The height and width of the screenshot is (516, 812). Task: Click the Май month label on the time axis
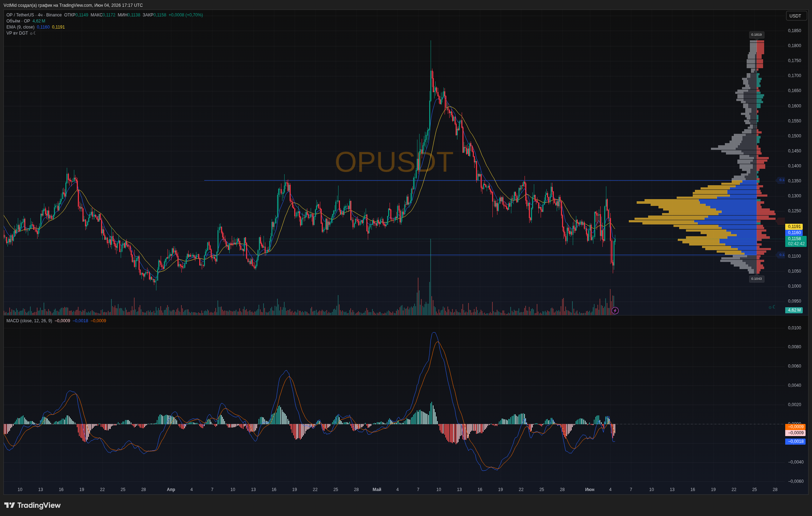click(x=377, y=490)
